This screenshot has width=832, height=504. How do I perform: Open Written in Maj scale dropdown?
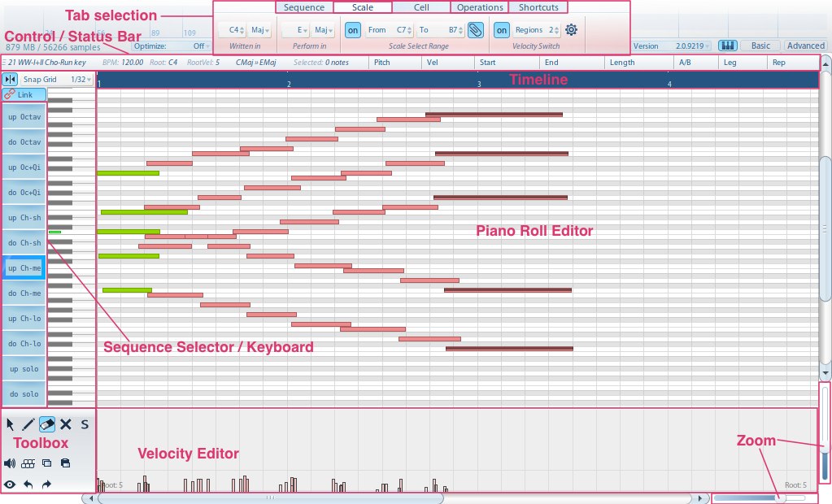[x=260, y=30]
